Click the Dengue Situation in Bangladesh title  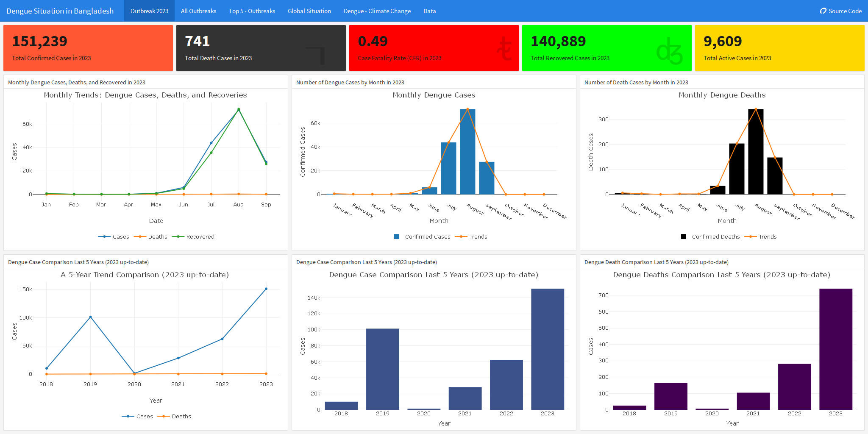60,11
